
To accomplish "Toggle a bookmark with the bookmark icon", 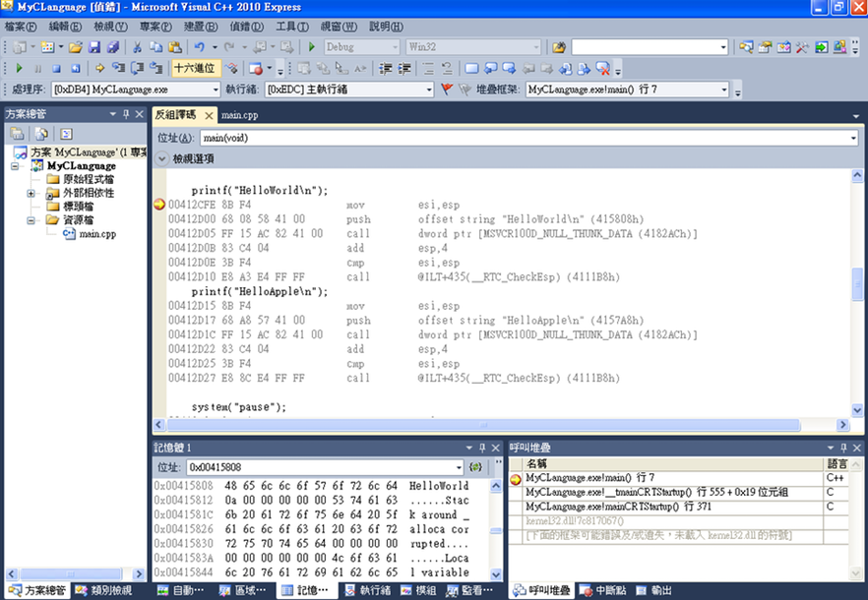I will 471,68.
